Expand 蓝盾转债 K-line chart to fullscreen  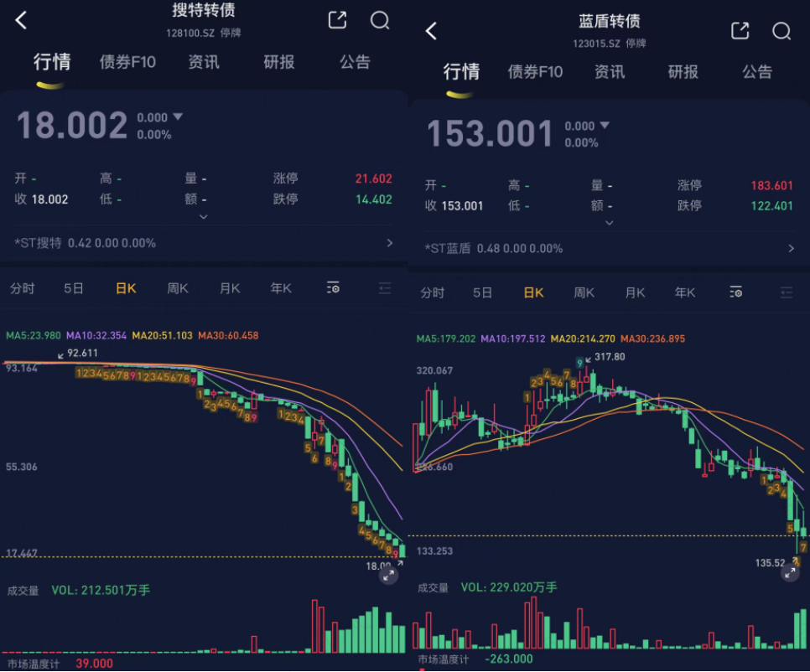coord(790,572)
